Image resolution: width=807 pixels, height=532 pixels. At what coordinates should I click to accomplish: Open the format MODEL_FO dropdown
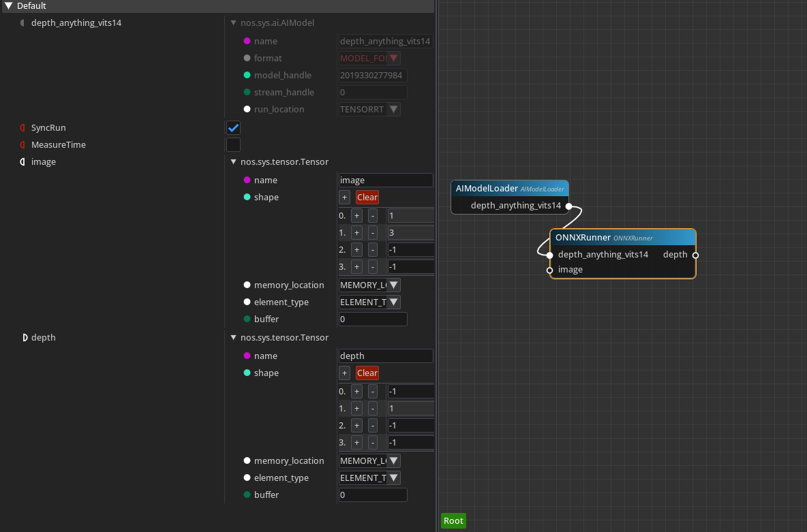369,58
